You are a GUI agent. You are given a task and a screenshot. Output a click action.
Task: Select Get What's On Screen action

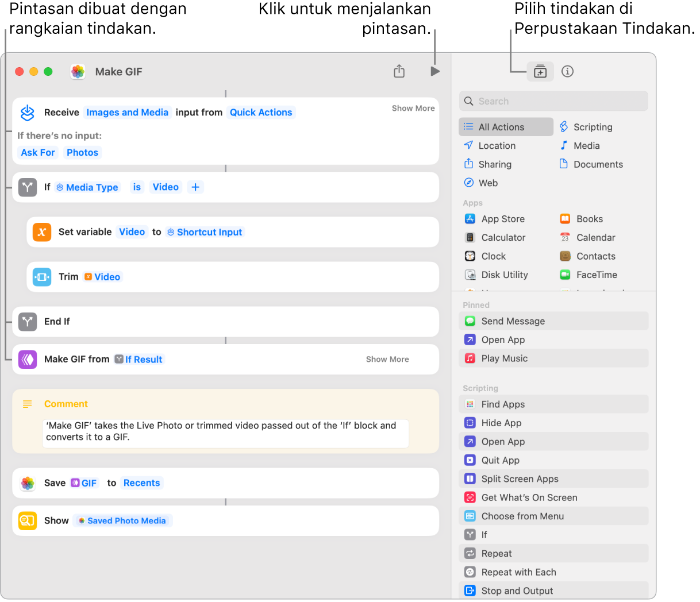tap(554, 498)
